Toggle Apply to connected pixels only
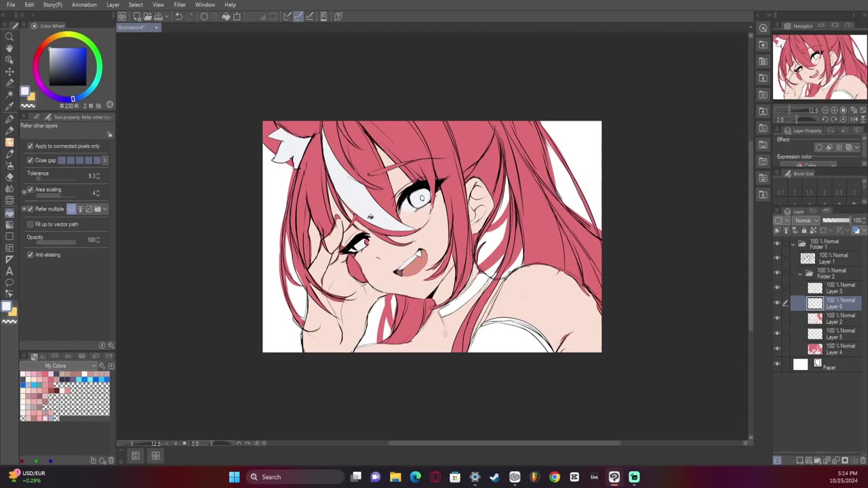This screenshot has width=868, height=488. point(30,146)
